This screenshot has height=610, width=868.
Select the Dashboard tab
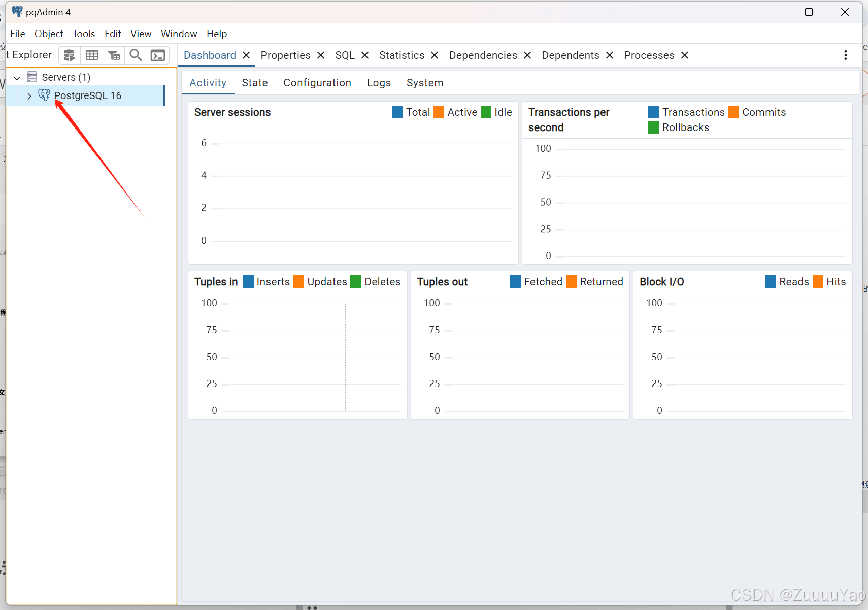pos(210,55)
